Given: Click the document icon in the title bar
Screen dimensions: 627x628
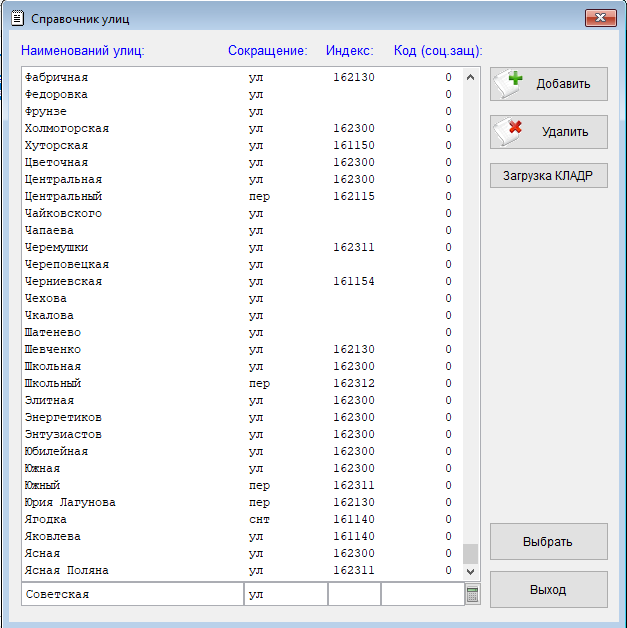Looking at the screenshot, I should coord(16,18).
